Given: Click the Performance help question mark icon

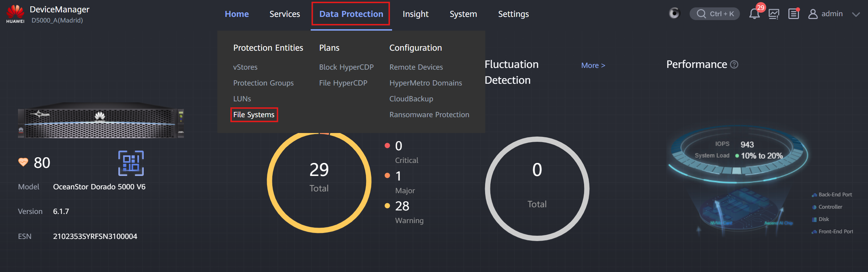Looking at the screenshot, I should [734, 64].
